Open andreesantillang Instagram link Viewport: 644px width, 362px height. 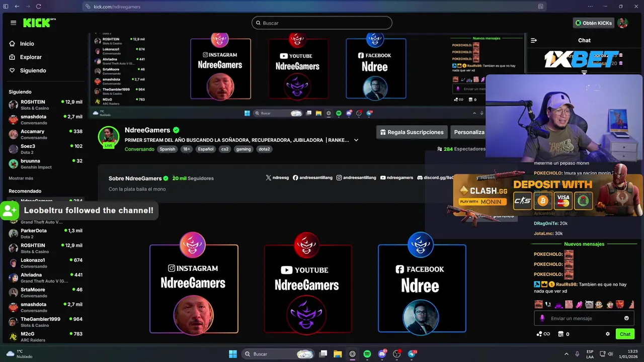[x=356, y=178]
